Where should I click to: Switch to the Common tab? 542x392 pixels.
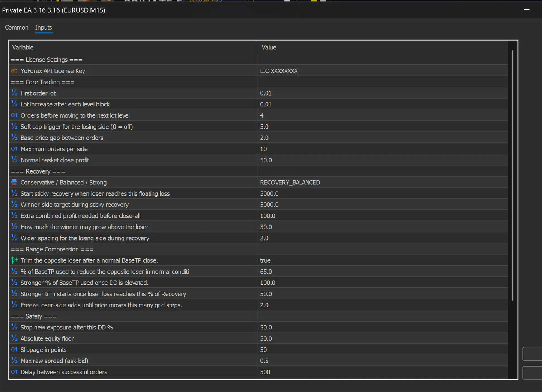[17, 27]
